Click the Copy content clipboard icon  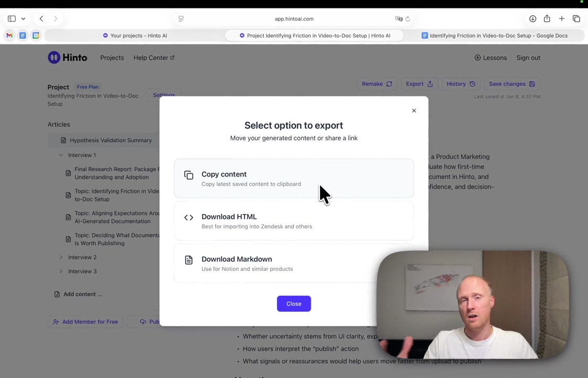pos(189,175)
